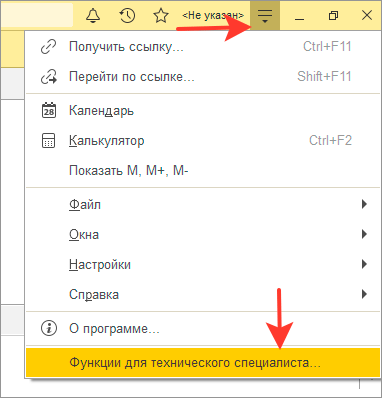Close the application window
Viewport: 382px width, 398px height.
point(367,15)
